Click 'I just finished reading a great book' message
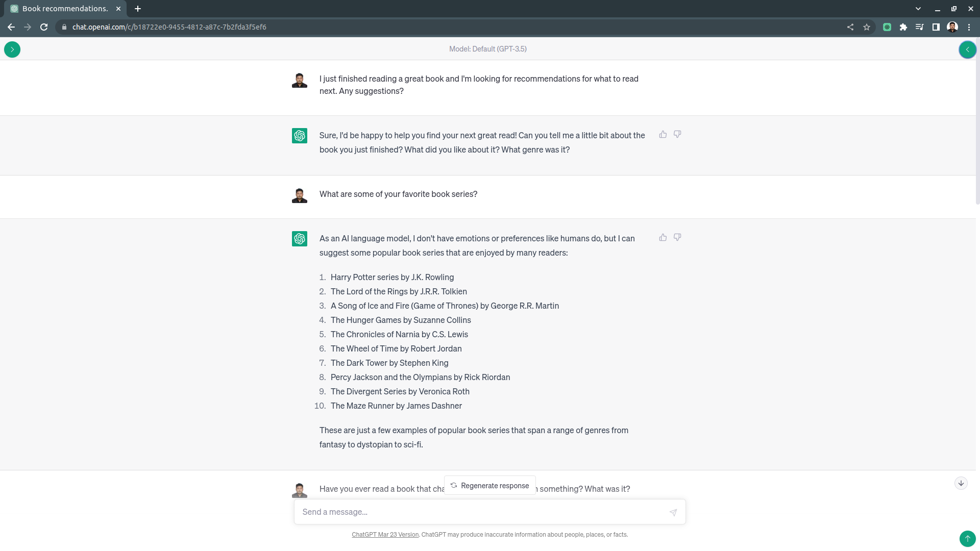This screenshot has height=551, width=980. point(479,85)
